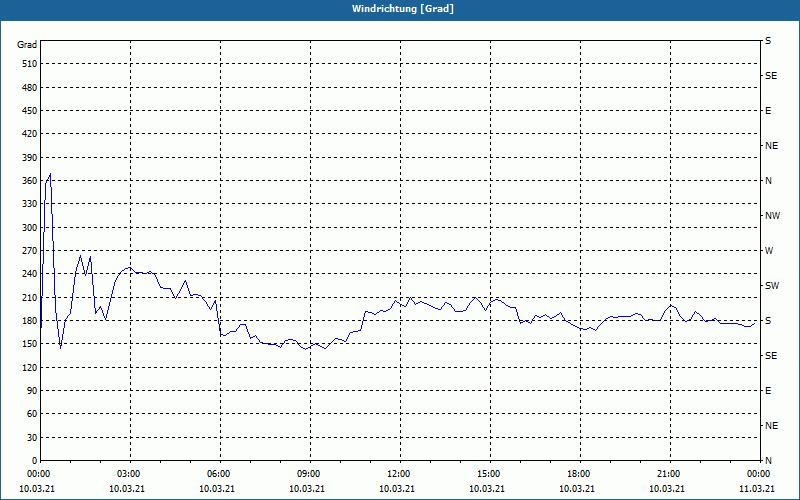This screenshot has width=800, height=500.
Task: Click the 'Windrichtung [Grad]' chart title
Action: (x=403, y=9)
